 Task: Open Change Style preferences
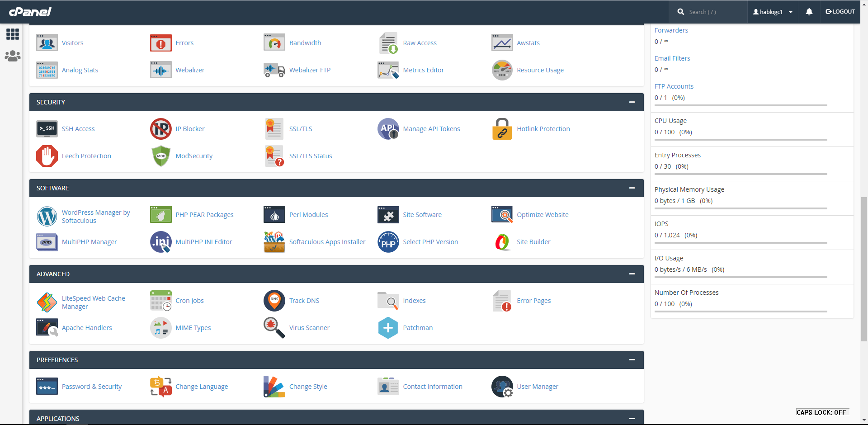(308, 386)
